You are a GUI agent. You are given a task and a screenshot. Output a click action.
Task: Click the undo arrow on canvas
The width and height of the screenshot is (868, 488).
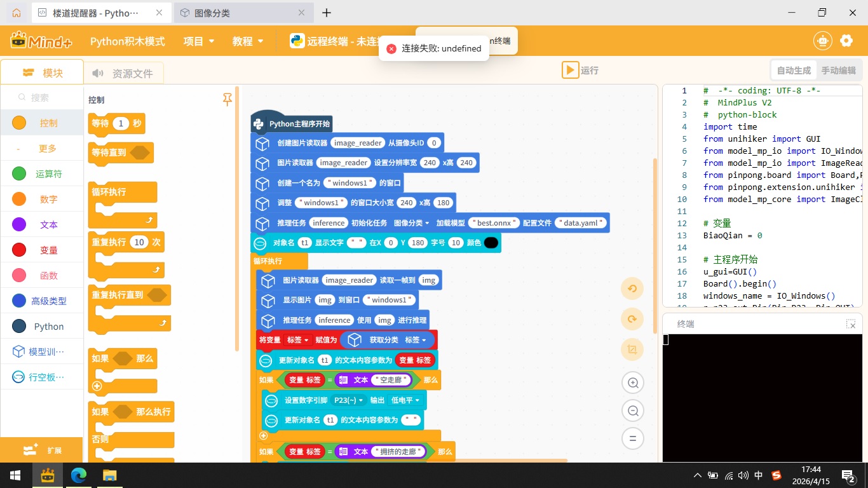click(x=632, y=288)
